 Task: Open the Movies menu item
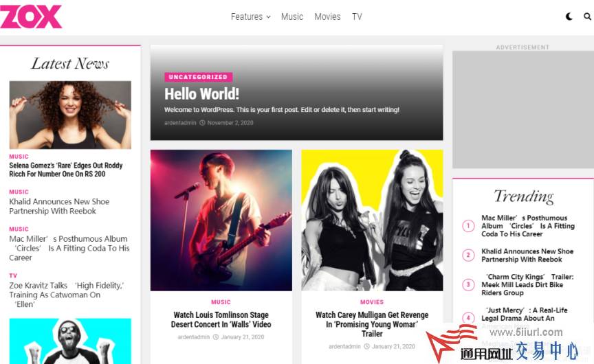[x=327, y=16]
